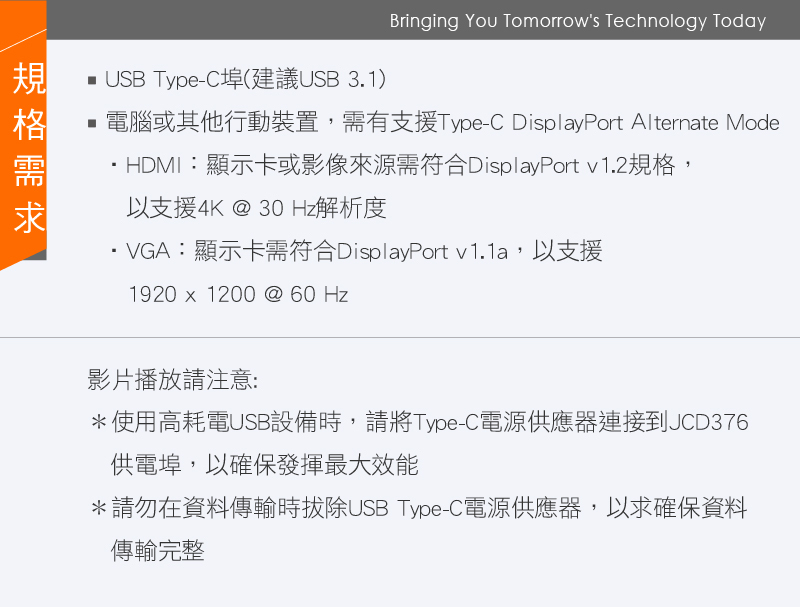Image resolution: width=800 pixels, height=607 pixels.
Task: Click the VGA label in the requirements
Action: point(148,252)
